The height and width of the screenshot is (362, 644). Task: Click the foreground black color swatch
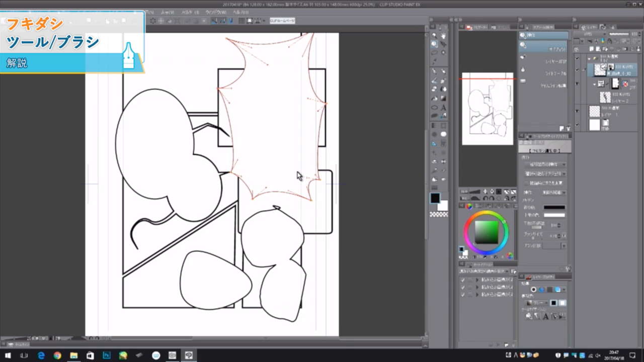point(435,198)
